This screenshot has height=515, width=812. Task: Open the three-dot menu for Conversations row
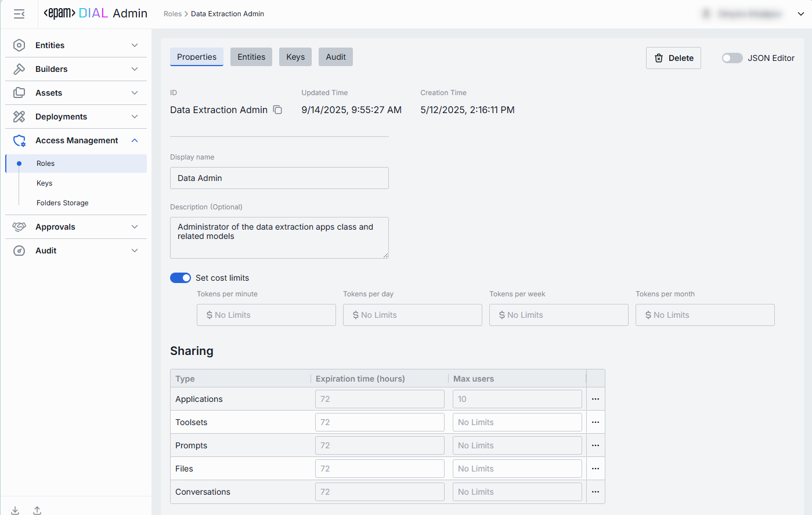click(x=595, y=492)
